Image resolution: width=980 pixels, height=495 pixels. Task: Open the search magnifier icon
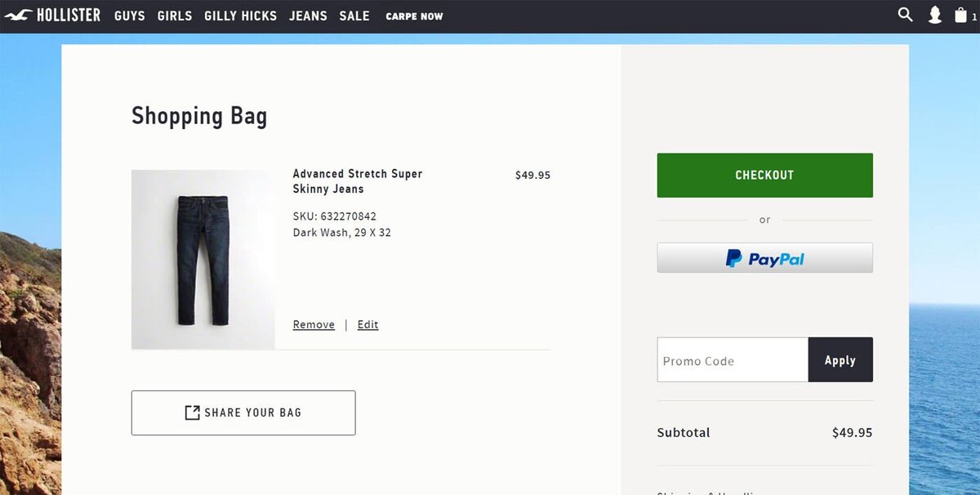tap(905, 15)
